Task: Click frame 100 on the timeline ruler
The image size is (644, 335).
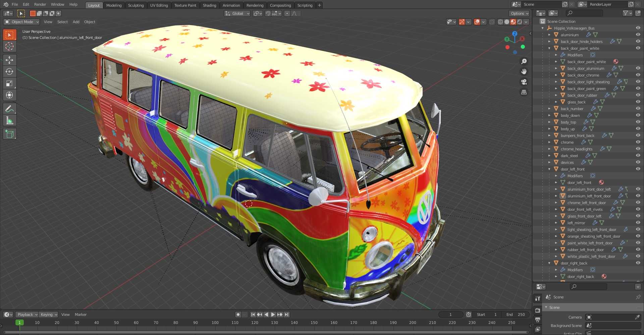Action: point(215,323)
